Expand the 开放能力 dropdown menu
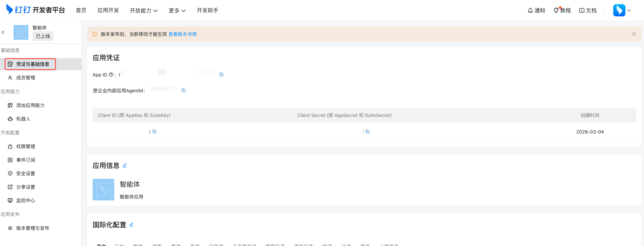Screen dimensions: 644x246 coord(144,10)
